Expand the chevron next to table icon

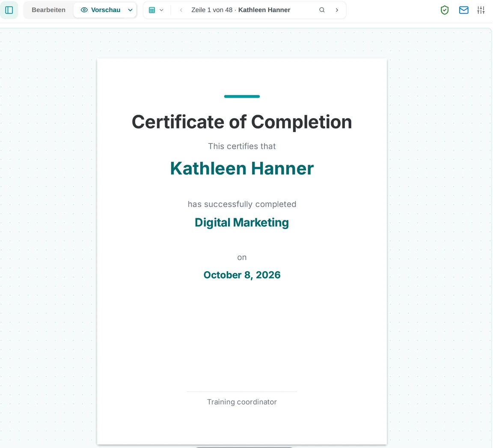(161, 10)
